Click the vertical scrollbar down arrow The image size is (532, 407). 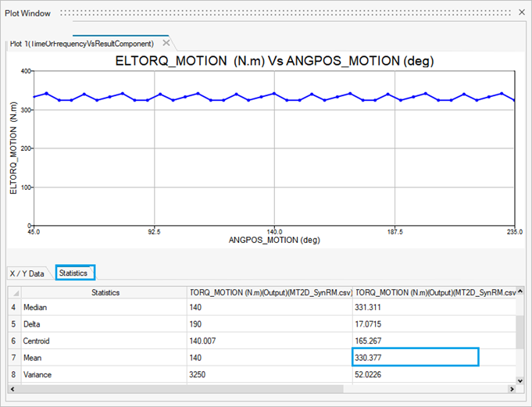tap(520, 380)
